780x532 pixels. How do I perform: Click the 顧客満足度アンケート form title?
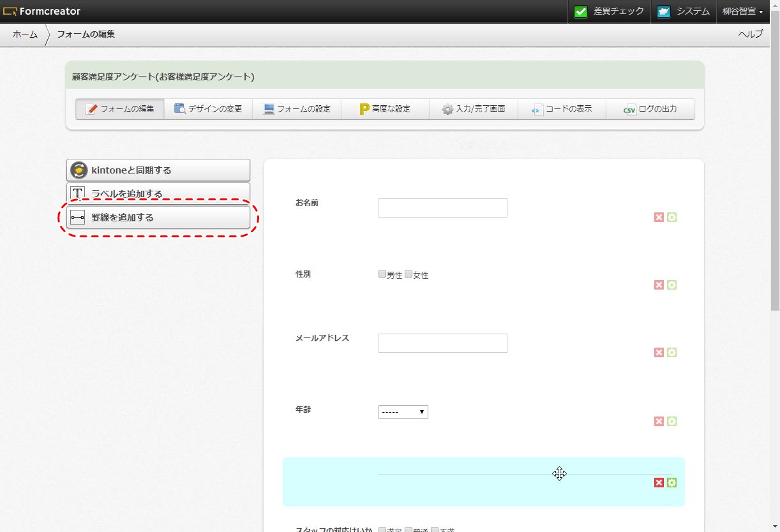163,77
